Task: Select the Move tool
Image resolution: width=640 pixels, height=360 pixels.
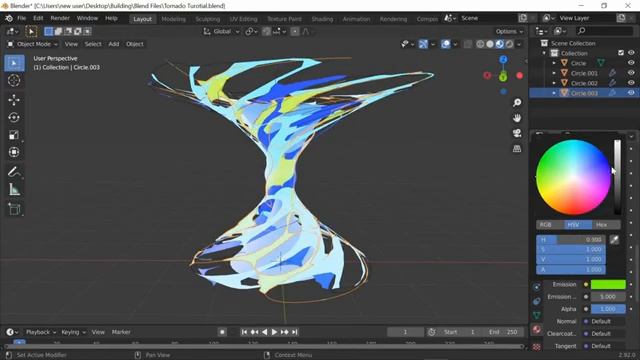Action: (x=14, y=100)
